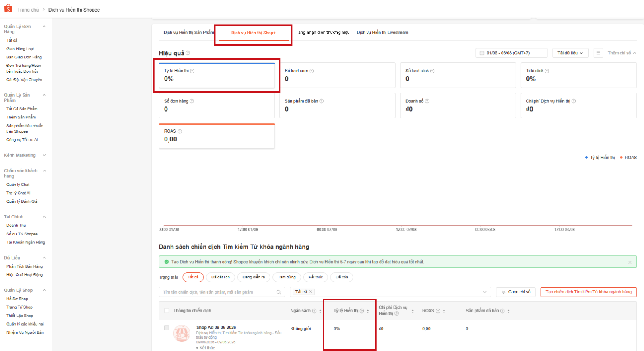Click the Số lượt xem help icon

pyautogui.click(x=312, y=71)
